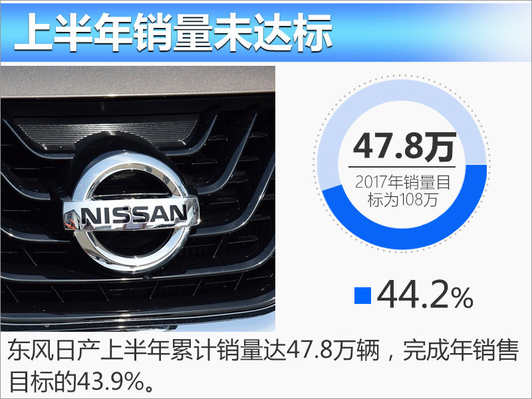The image size is (532, 399).
Task: Select the 47.8万 figure inside the chart
Action: (x=404, y=147)
